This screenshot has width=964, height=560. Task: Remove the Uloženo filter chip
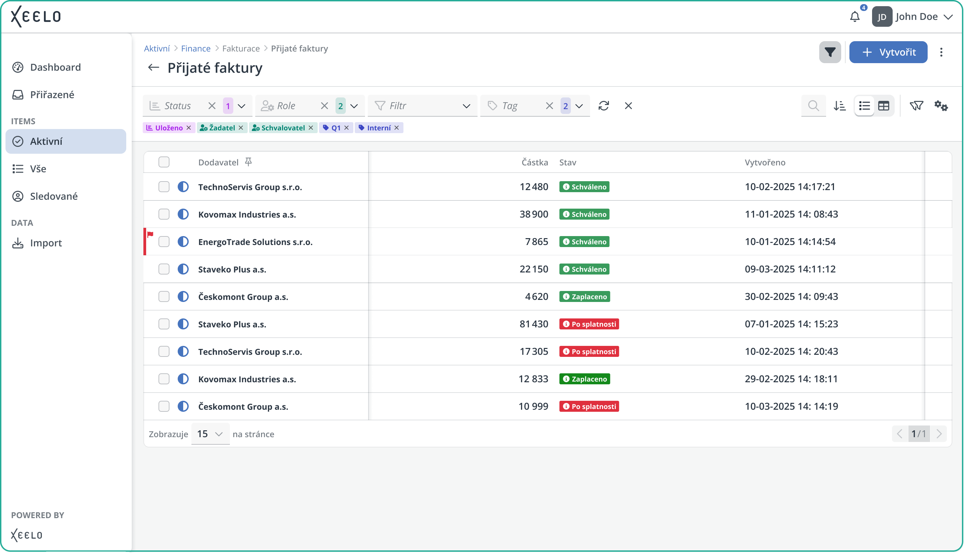click(189, 128)
